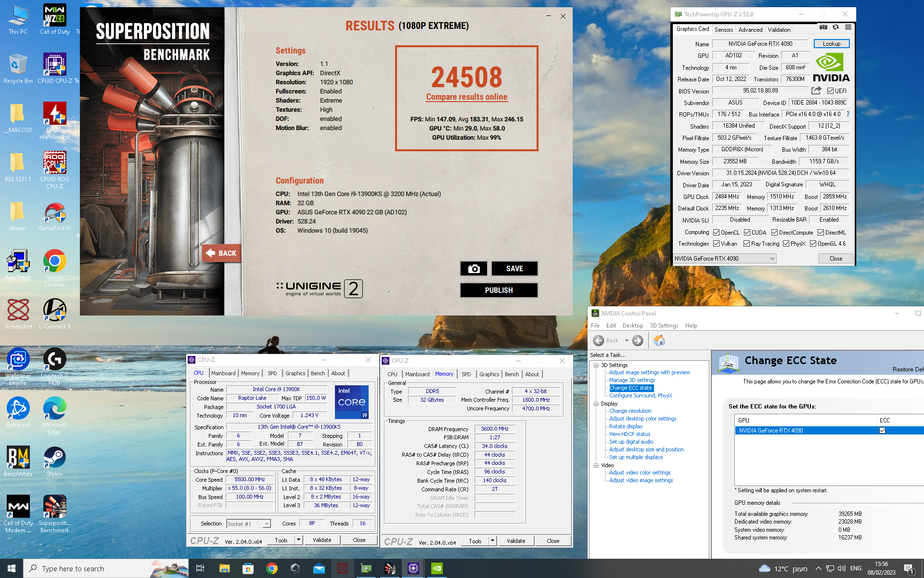This screenshot has height=578, width=924.
Task: Click NVIDIA icon in taskbar
Action: pyautogui.click(x=436, y=568)
